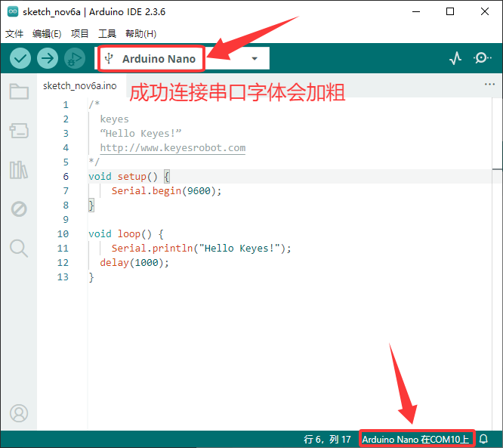Open the Debug sidebar panel
503x448 pixels.
19,209
